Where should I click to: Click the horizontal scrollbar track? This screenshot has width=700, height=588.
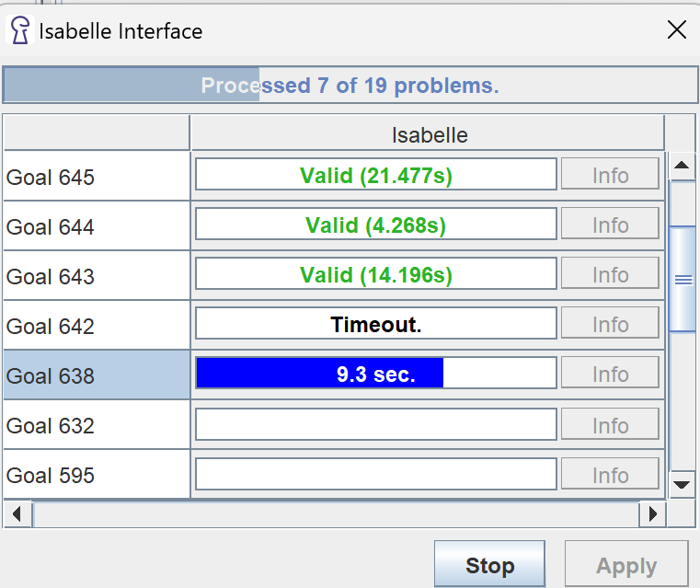pyautogui.click(x=336, y=513)
